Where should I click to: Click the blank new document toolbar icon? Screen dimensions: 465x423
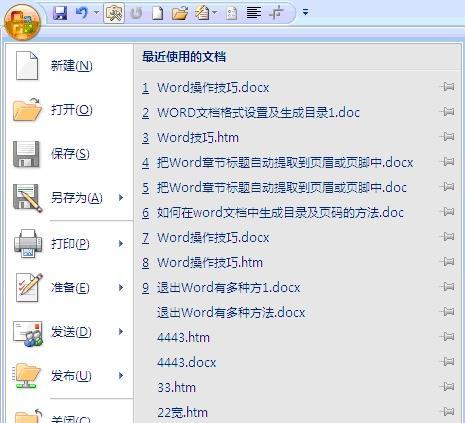coord(157,13)
